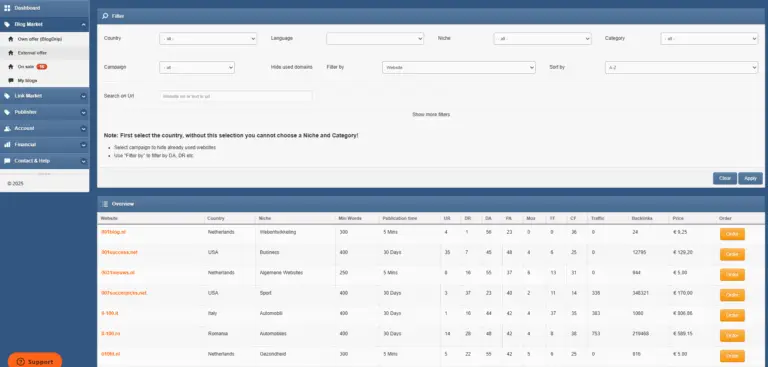Open the Link Market menu label
The height and width of the screenshot is (367, 768).
click(28, 96)
